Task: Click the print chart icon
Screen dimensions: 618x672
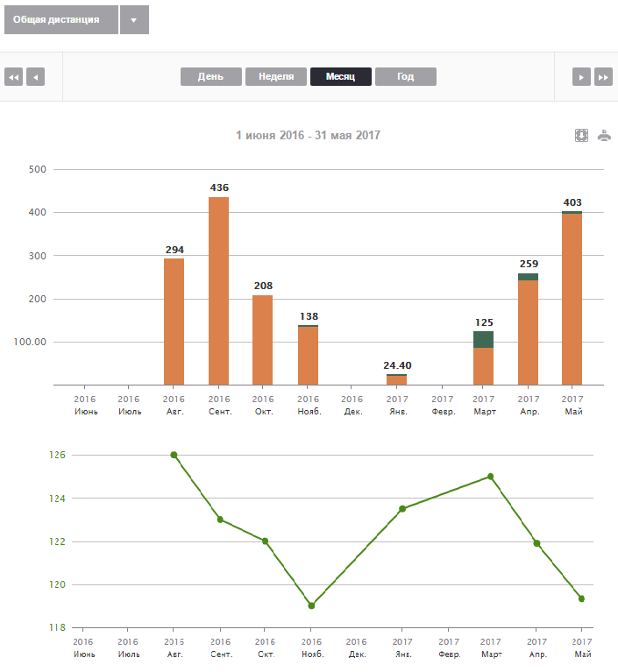Action: 604,136
